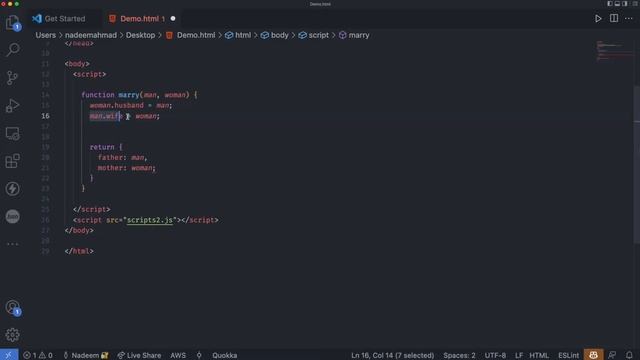Select nadeemahmad breadcrumb
Viewport: 640px width, 360px height.
coord(91,35)
